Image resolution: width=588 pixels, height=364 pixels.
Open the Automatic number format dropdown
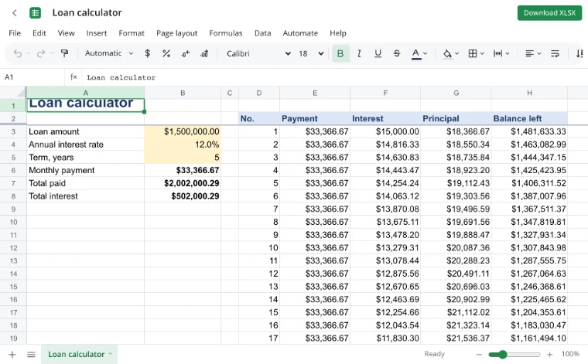coord(109,53)
